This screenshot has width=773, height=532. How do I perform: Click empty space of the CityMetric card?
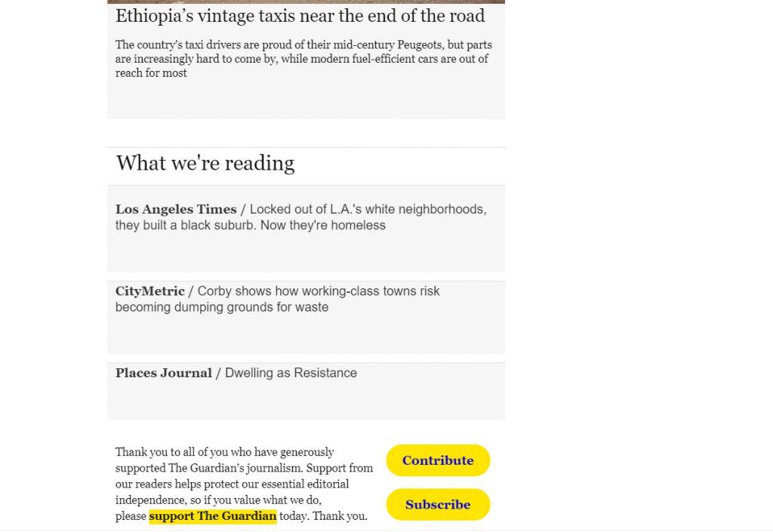(x=306, y=335)
